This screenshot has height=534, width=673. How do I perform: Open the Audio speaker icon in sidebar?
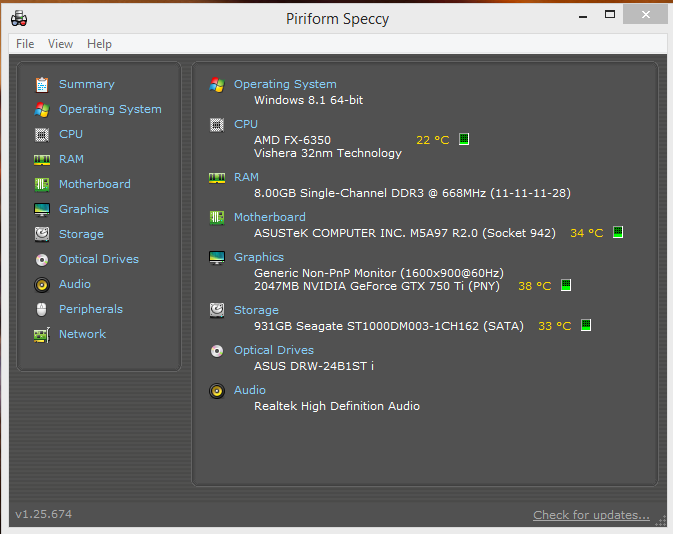click(x=42, y=285)
